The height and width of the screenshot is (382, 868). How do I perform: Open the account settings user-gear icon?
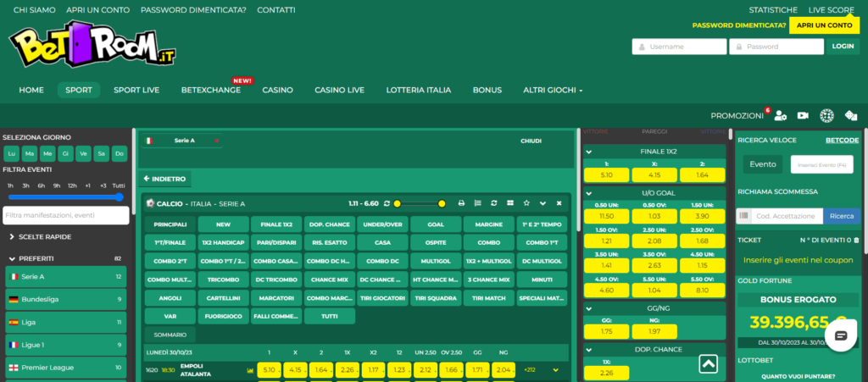(x=781, y=115)
